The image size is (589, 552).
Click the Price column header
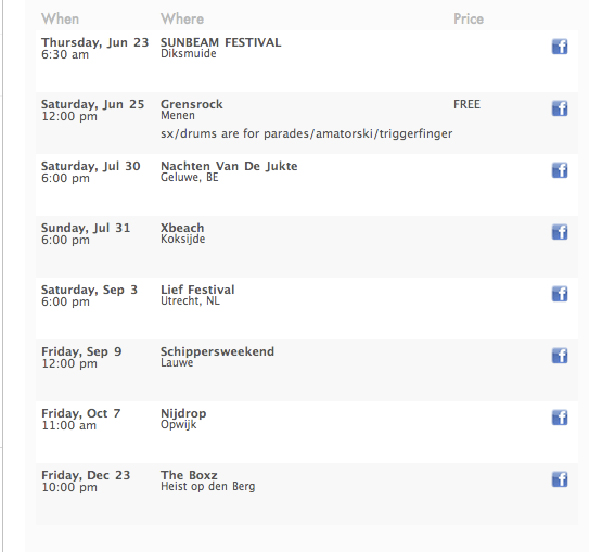point(468,19)
